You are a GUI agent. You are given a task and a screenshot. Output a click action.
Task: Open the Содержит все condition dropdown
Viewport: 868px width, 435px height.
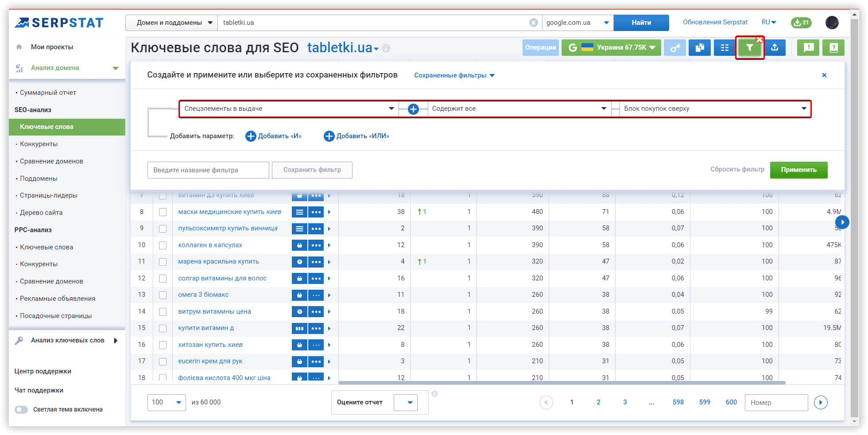[519, 109]
